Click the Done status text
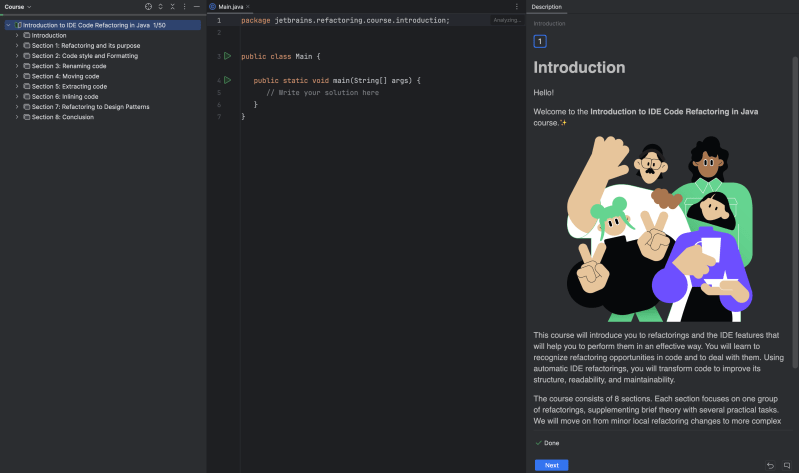 click(x=551, y=443)
